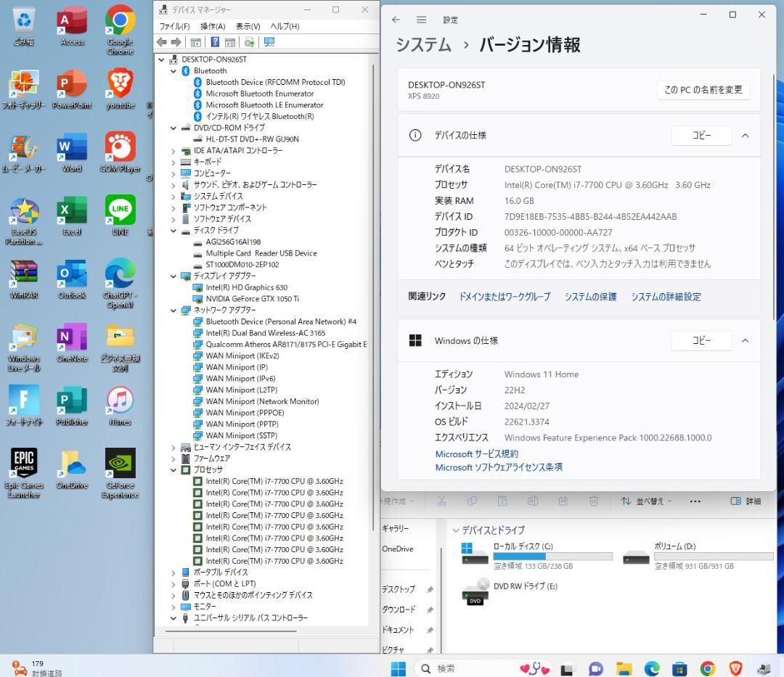
Task: Click the Windows Start button on taskbar
Action: point(399,668)
